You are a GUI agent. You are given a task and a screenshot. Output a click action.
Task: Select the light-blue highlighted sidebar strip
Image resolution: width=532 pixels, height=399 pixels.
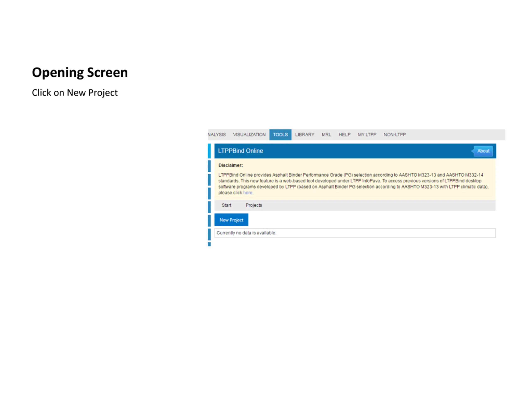point(209,151)
